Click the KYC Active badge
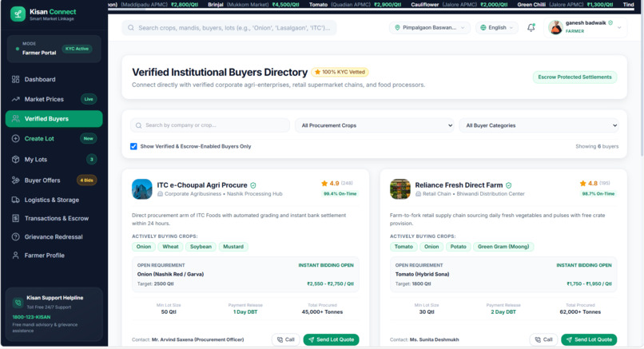This screenshot has width=644, height=349. (77, 49)
